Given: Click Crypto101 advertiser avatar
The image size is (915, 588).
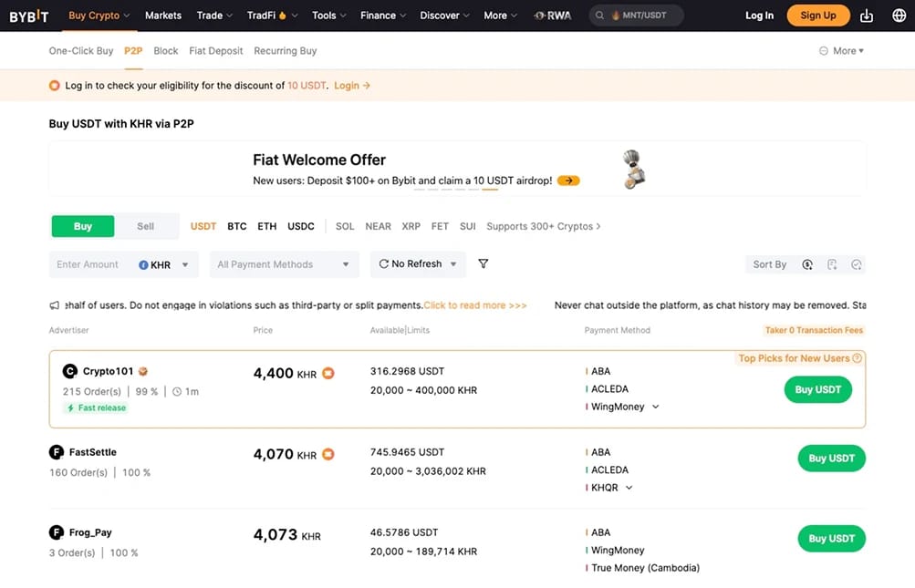Looking at the screenshot, I should 70,371.
